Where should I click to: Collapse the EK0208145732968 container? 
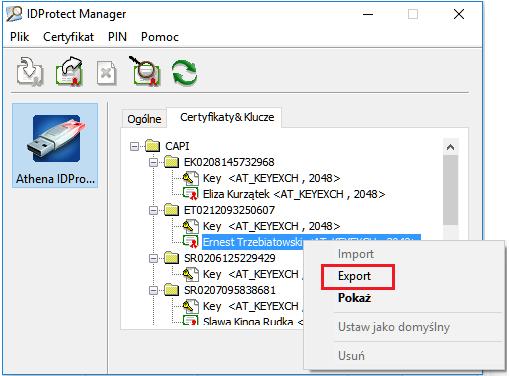coord(153,162)
